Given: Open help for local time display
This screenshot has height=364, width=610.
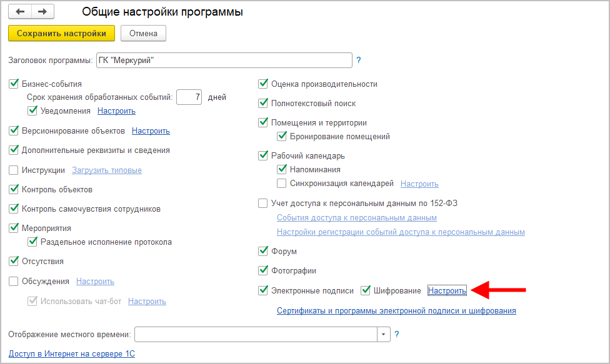Looking at the screenshot, I should coord(396,335).
